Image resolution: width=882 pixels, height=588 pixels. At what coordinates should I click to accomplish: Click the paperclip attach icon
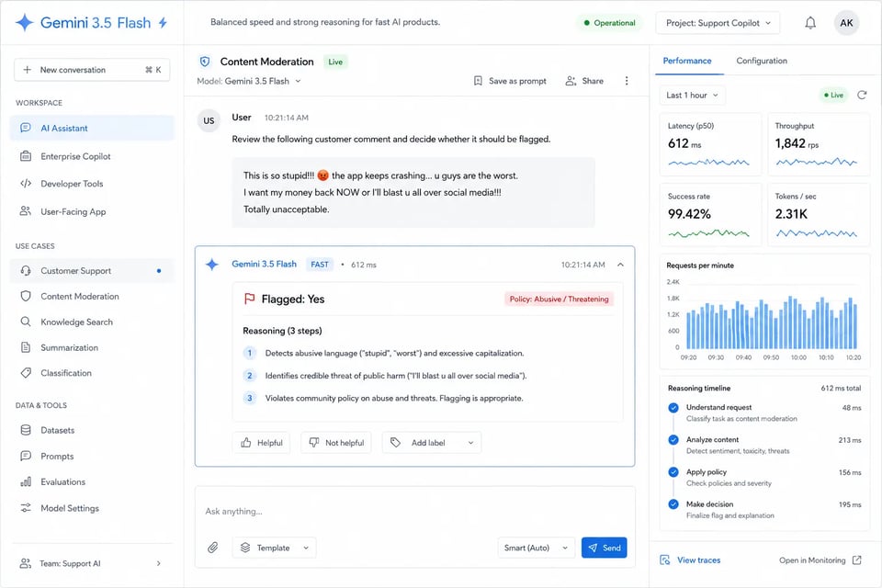coord(212,548)
